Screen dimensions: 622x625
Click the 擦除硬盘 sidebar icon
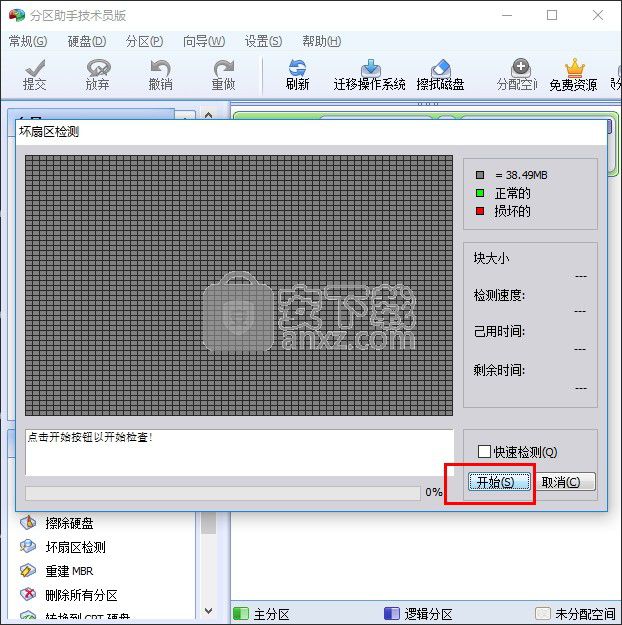click(28, 523)
